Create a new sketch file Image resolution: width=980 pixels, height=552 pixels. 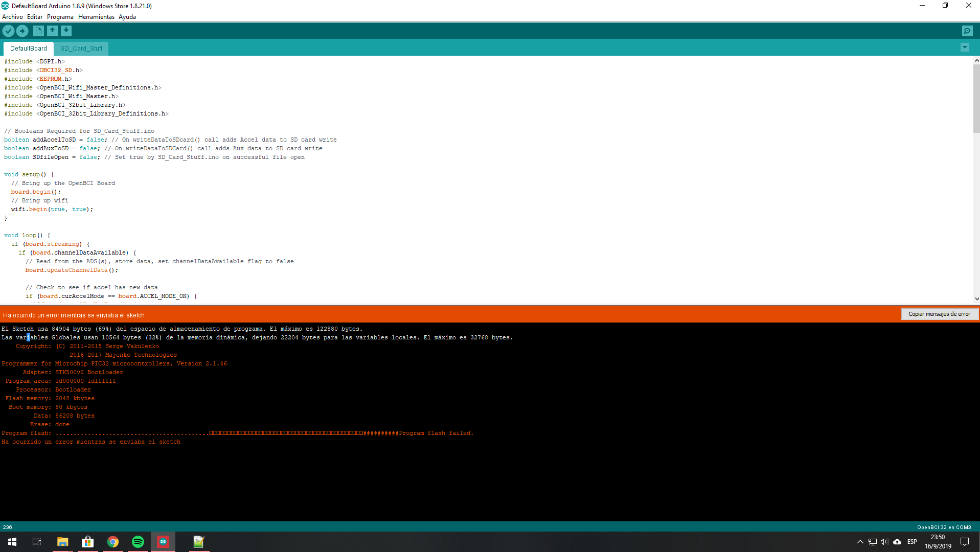coord(38,31)
